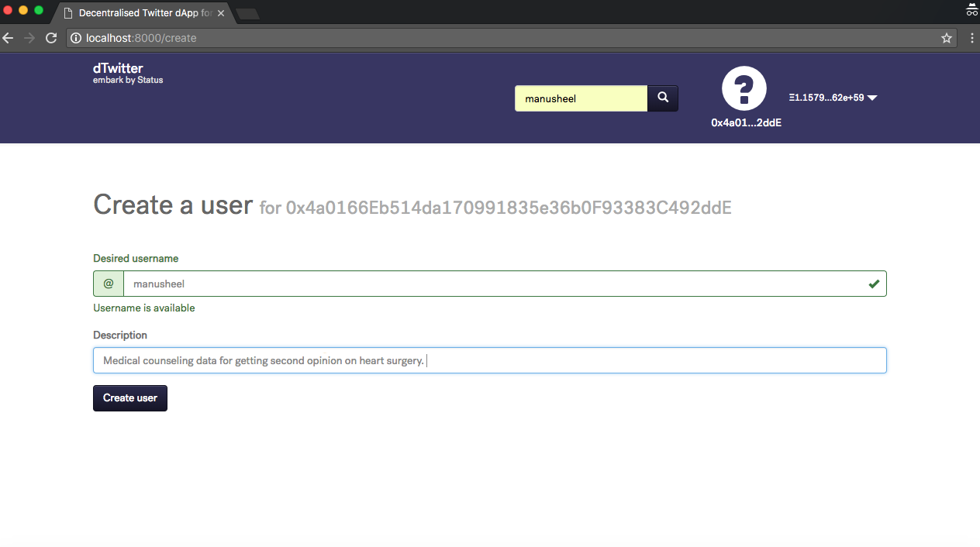
Task: Switch to the Decentralised Twitter dApp tab
Action: tap(143, 12)
